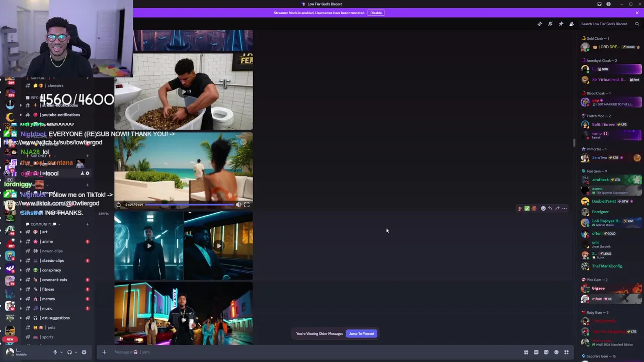644x362 pixels.
Task: Toggle the member list icon
Action: pos(572,24)
